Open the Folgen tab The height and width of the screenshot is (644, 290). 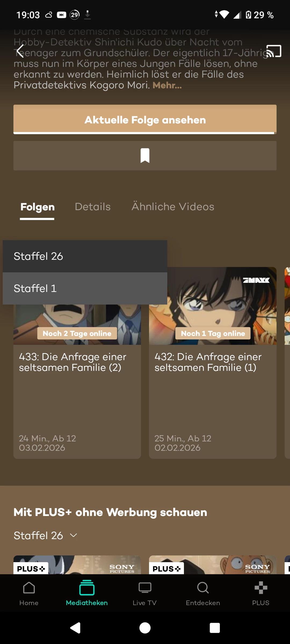pos(38,207)
